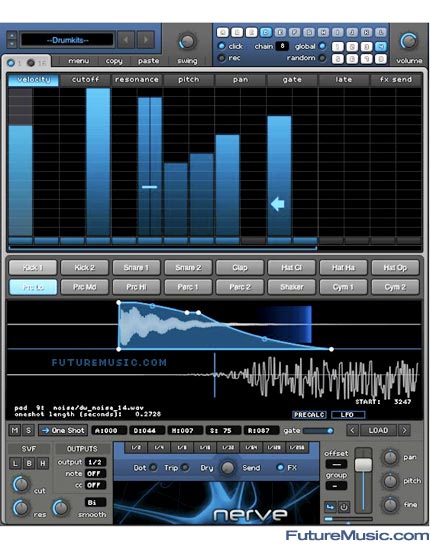Screen dimensions: 430x550
Task: Click the A:000 attack value field
Action: coord(109,430)
